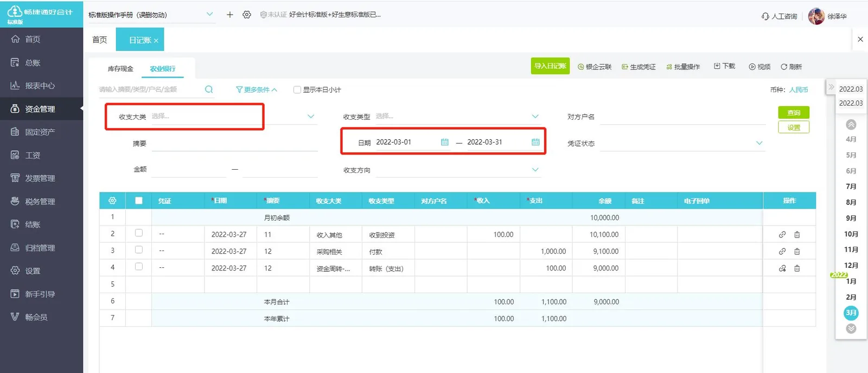Click the voucher link icon for row 4
Viewport: 868px width, 373px height.
click(782, 268)
